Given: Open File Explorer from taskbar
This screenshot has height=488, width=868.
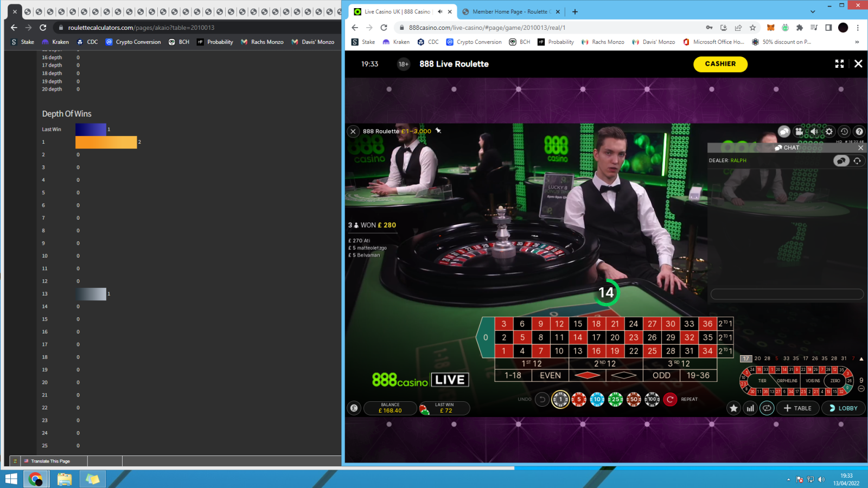Looking at the screenshot, I should (65, 479).
